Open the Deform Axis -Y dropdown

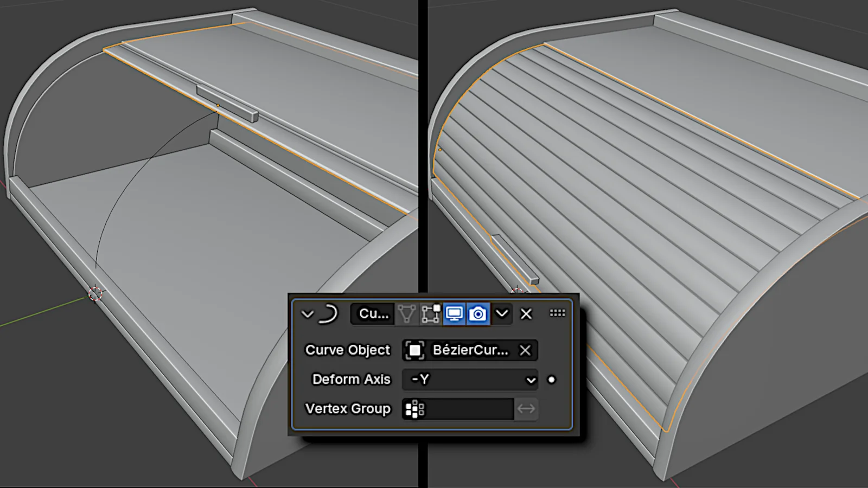(470, 380)
